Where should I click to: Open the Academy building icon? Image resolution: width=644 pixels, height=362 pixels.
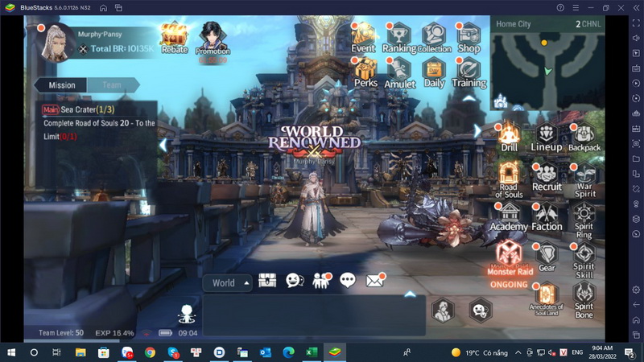(509, 216)
